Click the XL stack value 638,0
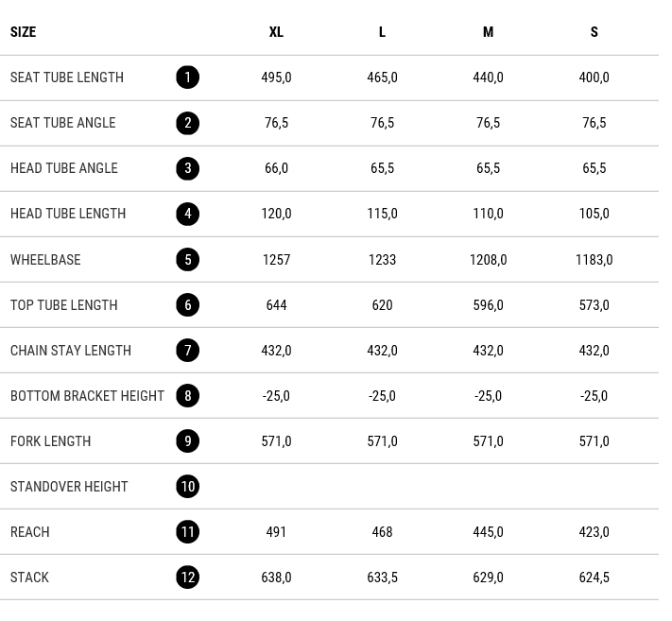 tap(276, 578)
